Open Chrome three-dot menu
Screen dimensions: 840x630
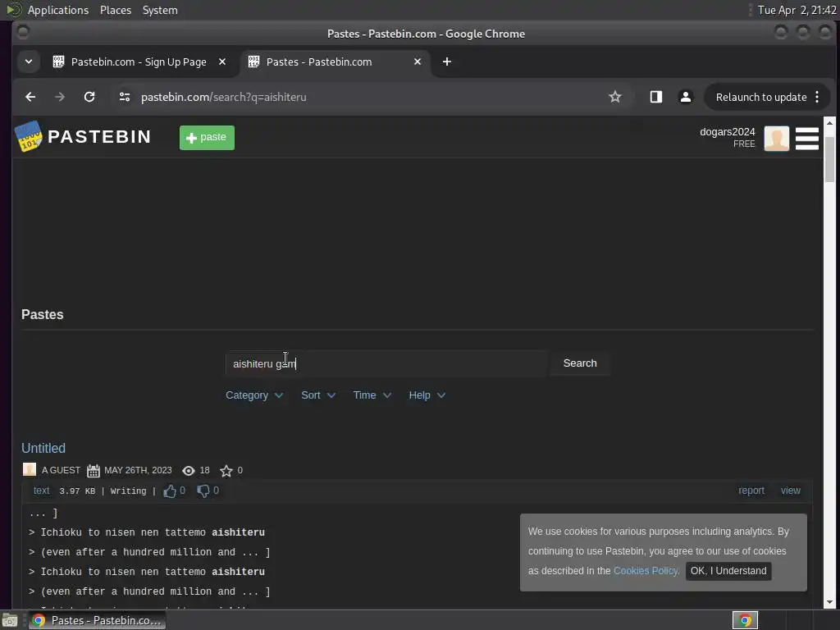[x=817, y=97]
